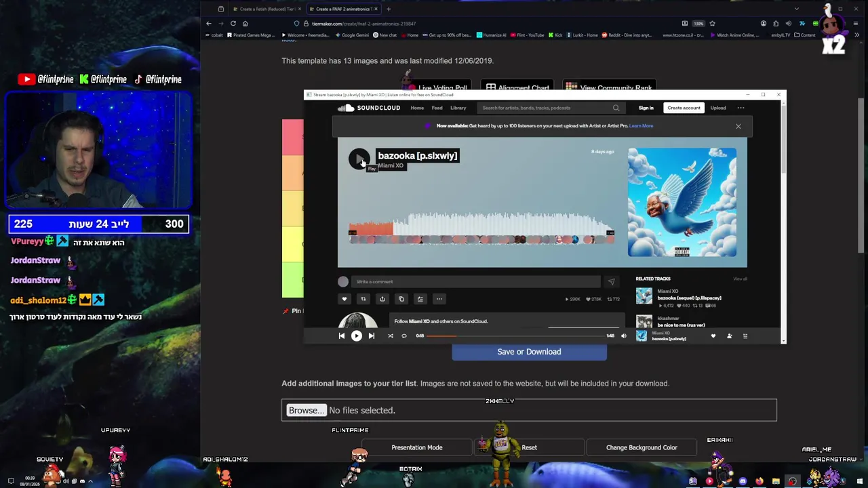Focus the Write a comment field

pyautogui.click(x=477, y=282)
